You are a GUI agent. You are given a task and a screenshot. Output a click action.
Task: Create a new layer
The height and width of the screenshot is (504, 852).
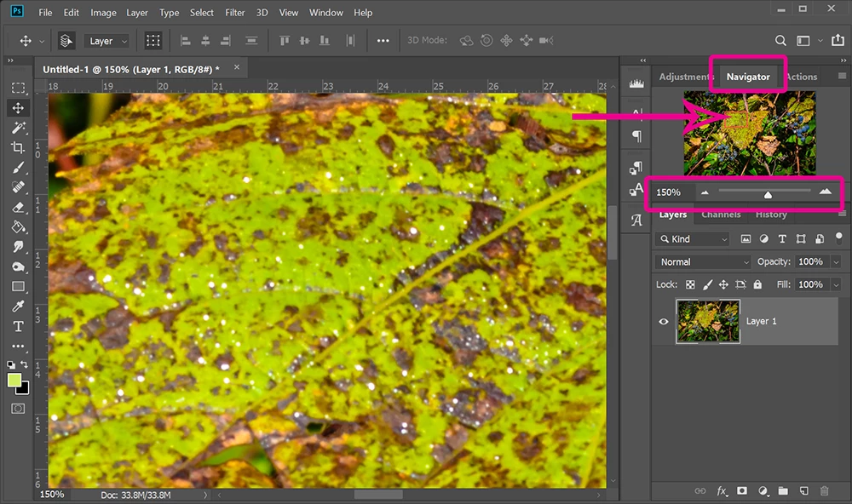point(803,491)
